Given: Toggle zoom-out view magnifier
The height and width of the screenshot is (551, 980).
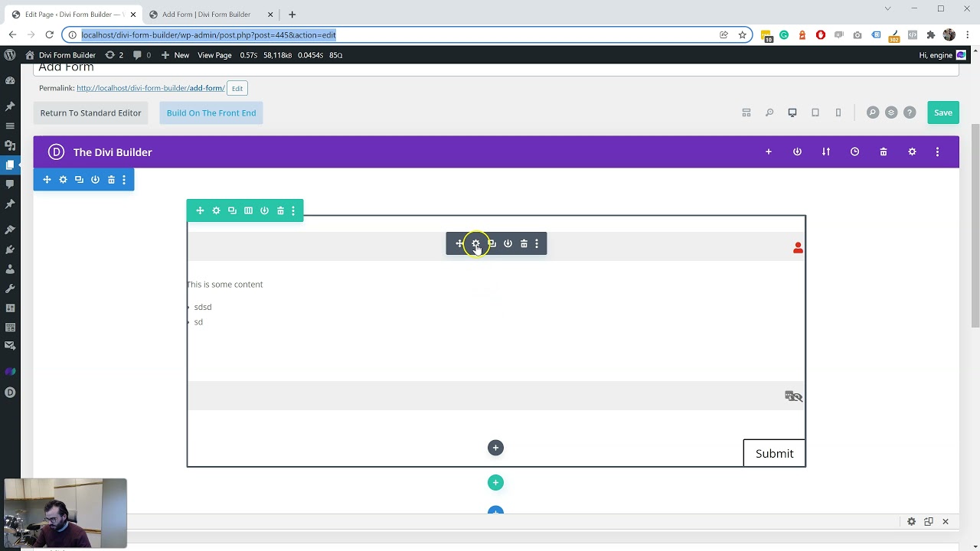Looking at the screenshot, I should 769,112.
